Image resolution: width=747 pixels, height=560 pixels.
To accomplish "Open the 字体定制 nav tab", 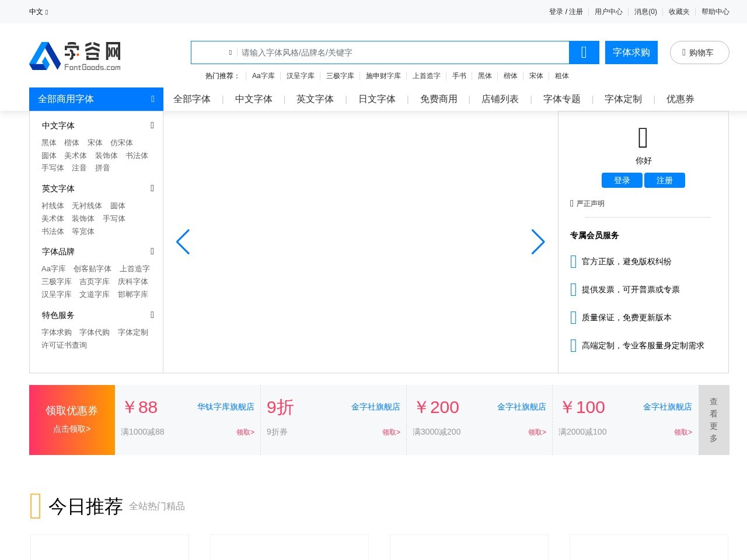I will click(x=623, y=99).
